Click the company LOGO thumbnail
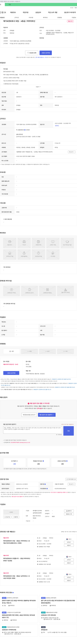 point(11,512)
